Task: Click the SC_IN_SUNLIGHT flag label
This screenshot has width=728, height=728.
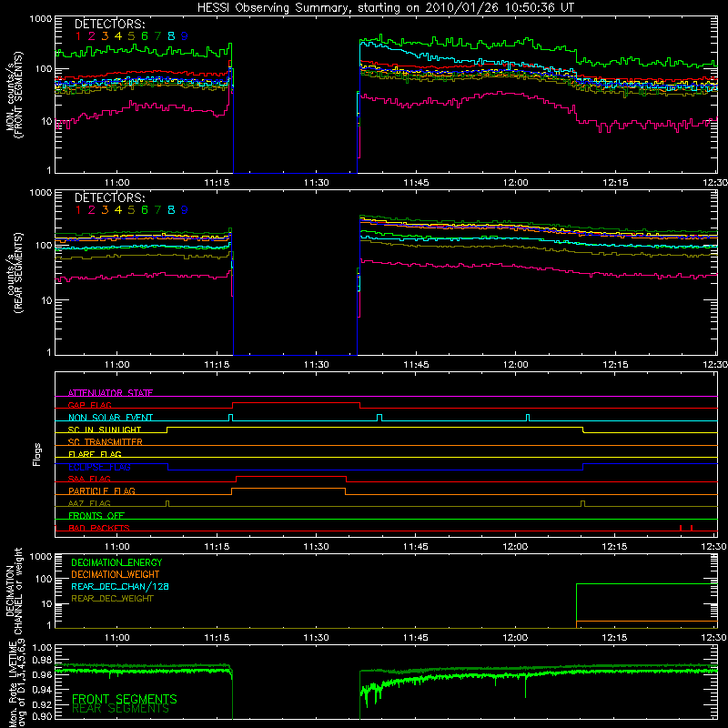Action: point(105,430)
